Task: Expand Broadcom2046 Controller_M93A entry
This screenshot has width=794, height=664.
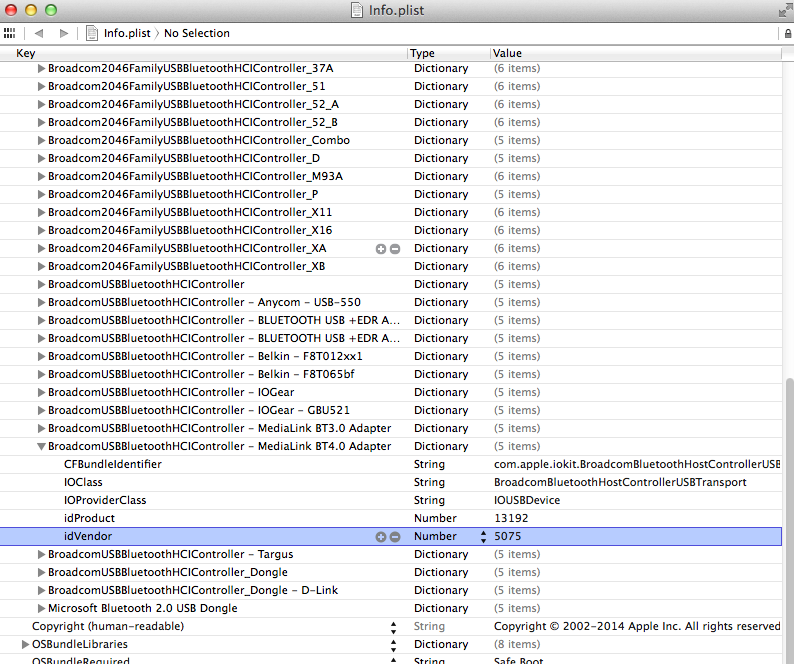Action: pos(42,176)
